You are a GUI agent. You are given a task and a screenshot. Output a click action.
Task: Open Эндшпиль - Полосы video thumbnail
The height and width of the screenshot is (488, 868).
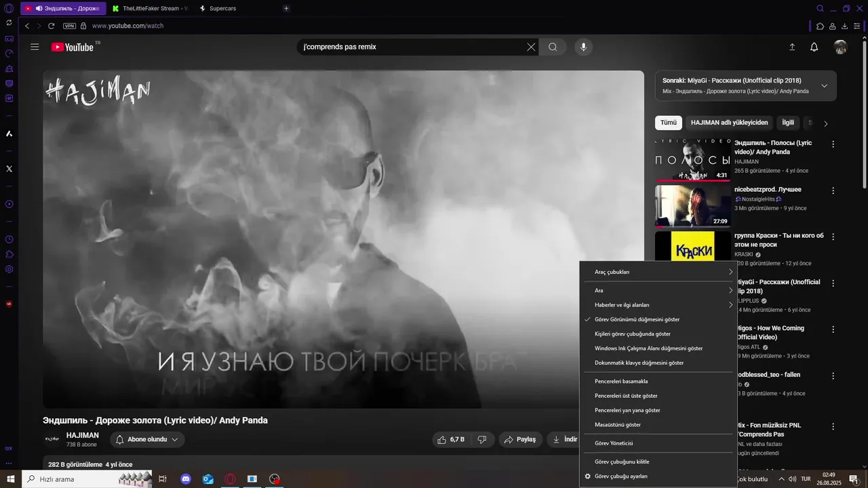(x=692, y=160)
